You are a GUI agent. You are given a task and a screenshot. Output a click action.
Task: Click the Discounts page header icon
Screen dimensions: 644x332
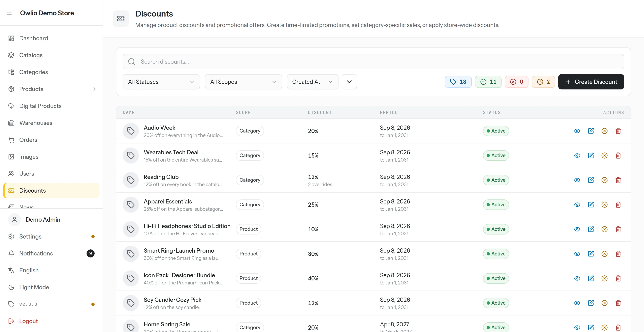click(121, 19)
